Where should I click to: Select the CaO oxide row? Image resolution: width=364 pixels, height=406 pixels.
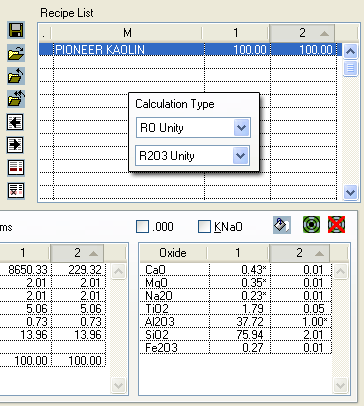[236, 270]
